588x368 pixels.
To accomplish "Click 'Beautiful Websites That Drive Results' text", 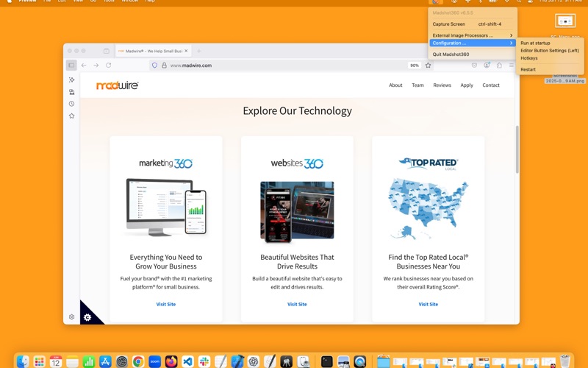I will click(x=297, y=262).
